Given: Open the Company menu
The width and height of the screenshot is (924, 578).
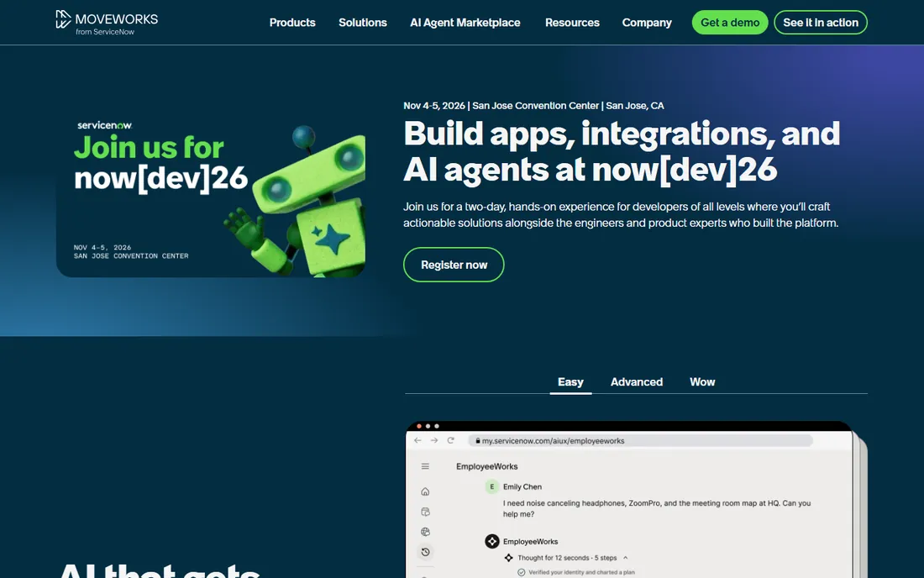Looking at the screenshot, I should [647, 23].
